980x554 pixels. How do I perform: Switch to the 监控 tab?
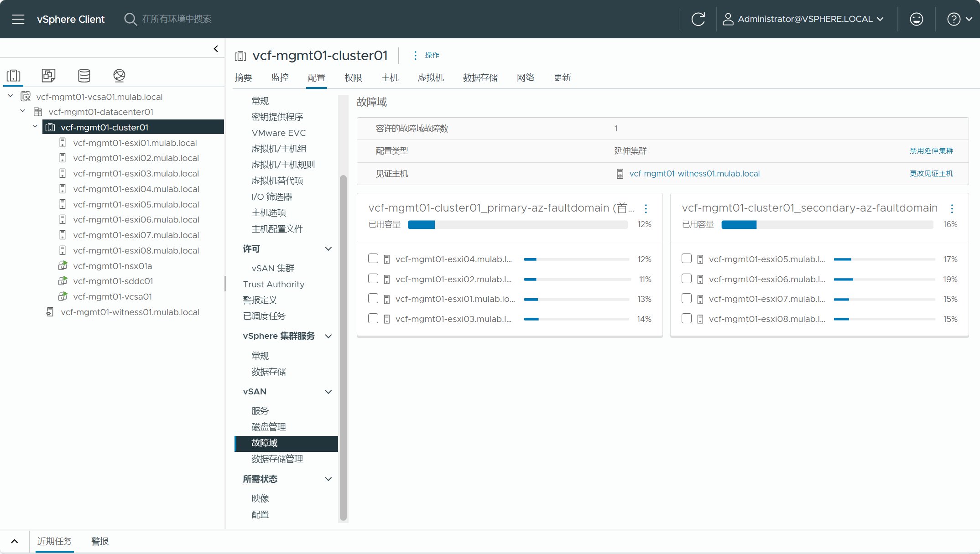[280, 78]
